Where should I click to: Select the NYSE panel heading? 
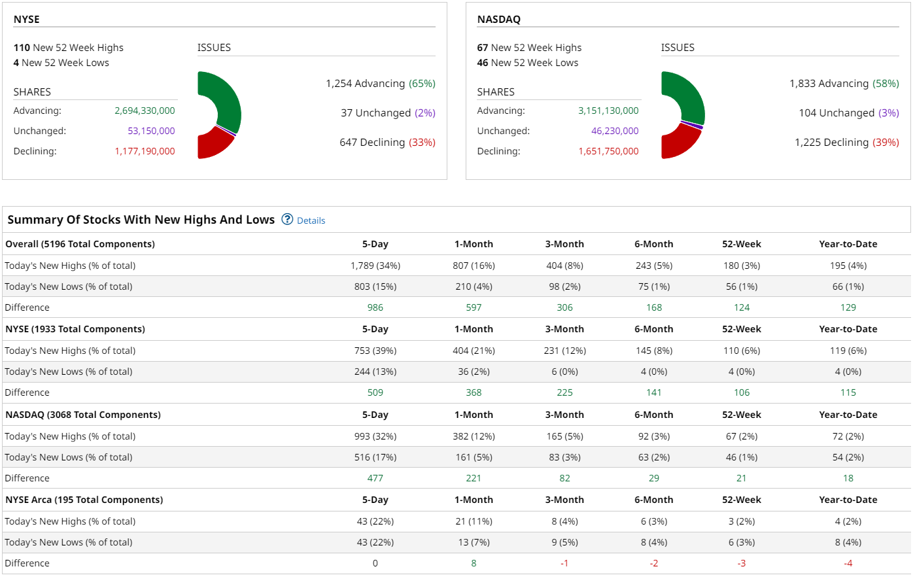27,19
